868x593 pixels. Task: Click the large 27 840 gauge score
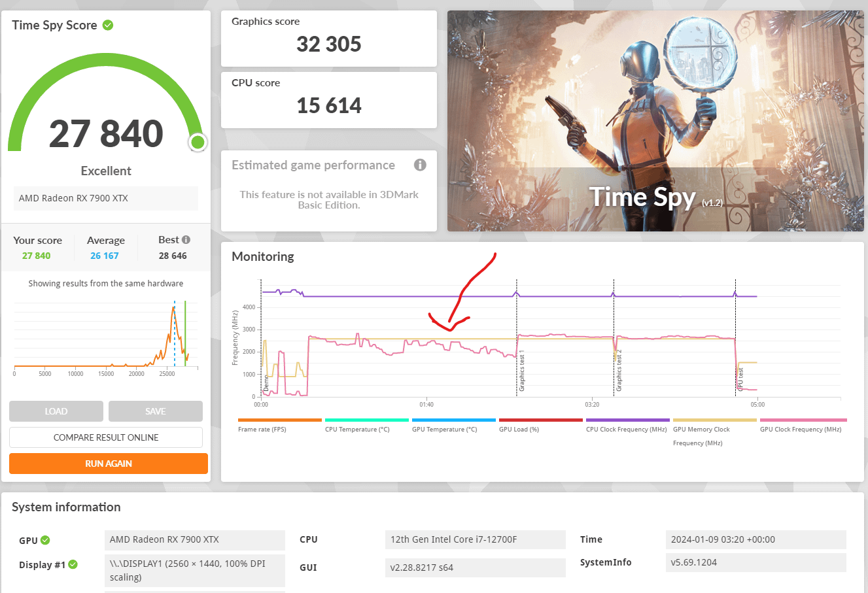[x=106, y=133]
